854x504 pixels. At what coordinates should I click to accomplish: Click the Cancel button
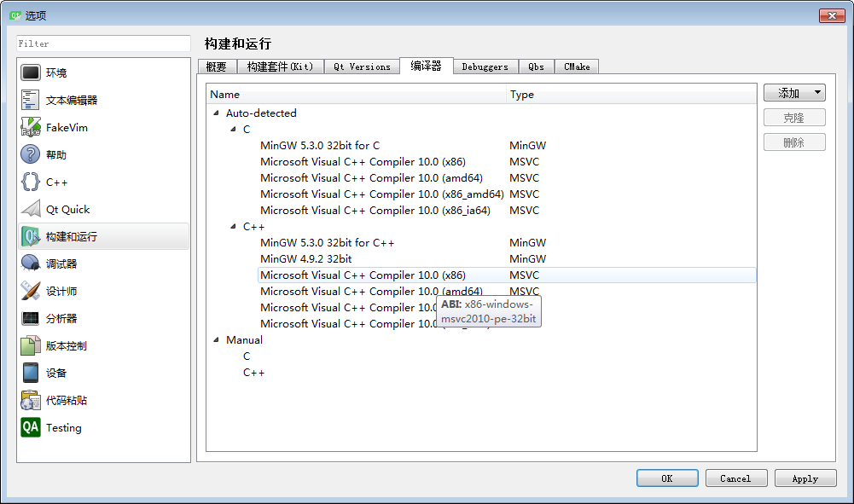pyautogui.click(x=735, y=478)
